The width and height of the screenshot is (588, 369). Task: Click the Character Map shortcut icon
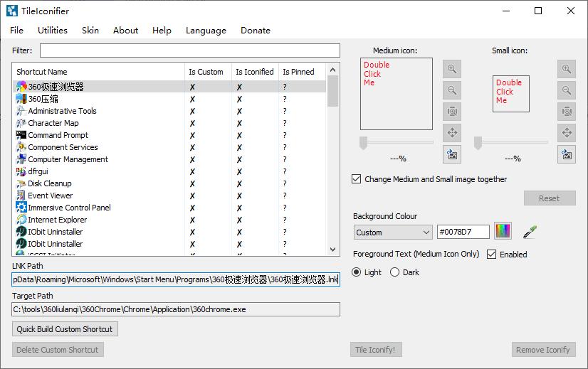coord(21,123)
